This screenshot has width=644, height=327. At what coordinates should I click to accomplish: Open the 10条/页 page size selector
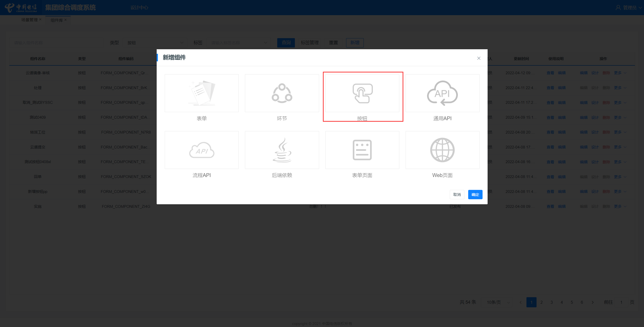point(497,302)
